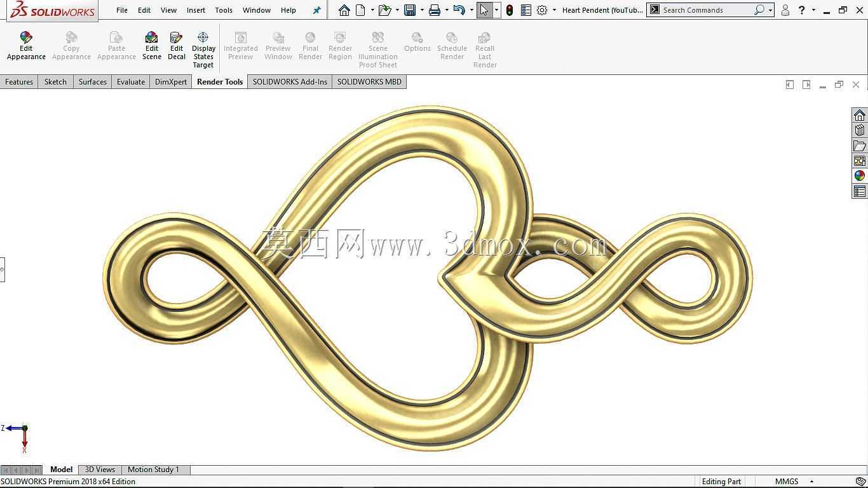Screen dimensions: 868x488
Task: Open the File Properties icon
Action: [x=526, y=10]
